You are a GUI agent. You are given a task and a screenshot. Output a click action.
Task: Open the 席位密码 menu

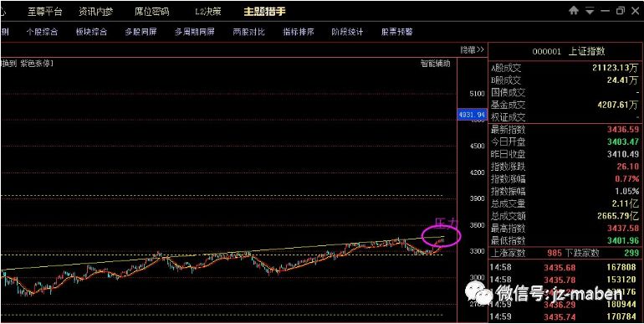[151, 12]
